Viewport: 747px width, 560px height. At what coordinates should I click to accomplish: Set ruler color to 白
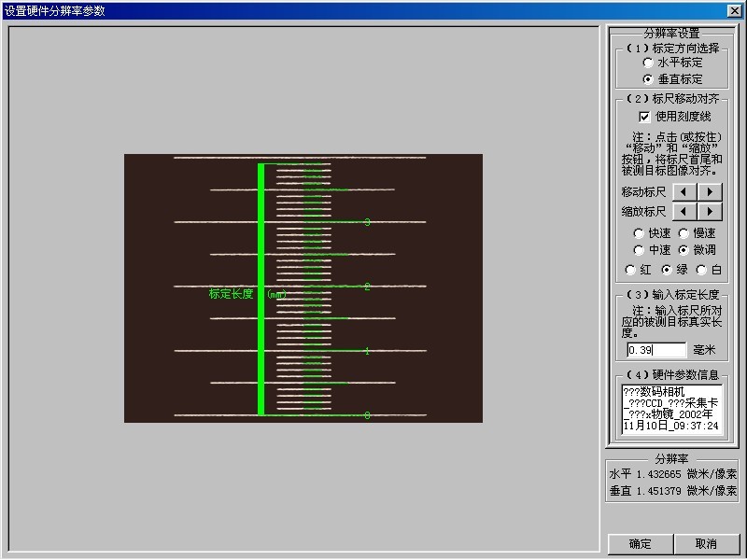coord(701,270)
